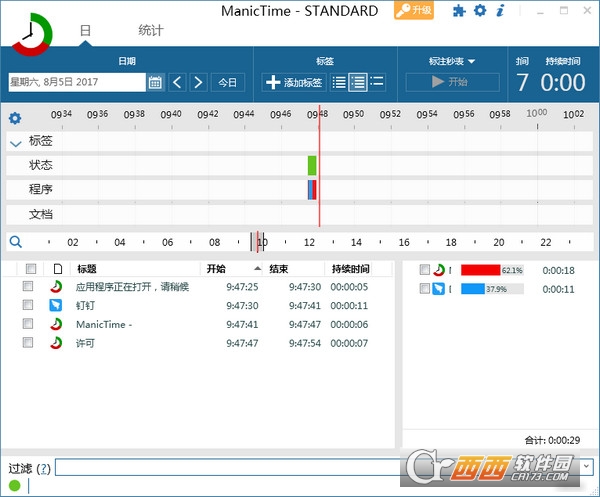Go to next day arrow
Viewport: 600px width, 497px height.
click(198, 82)
